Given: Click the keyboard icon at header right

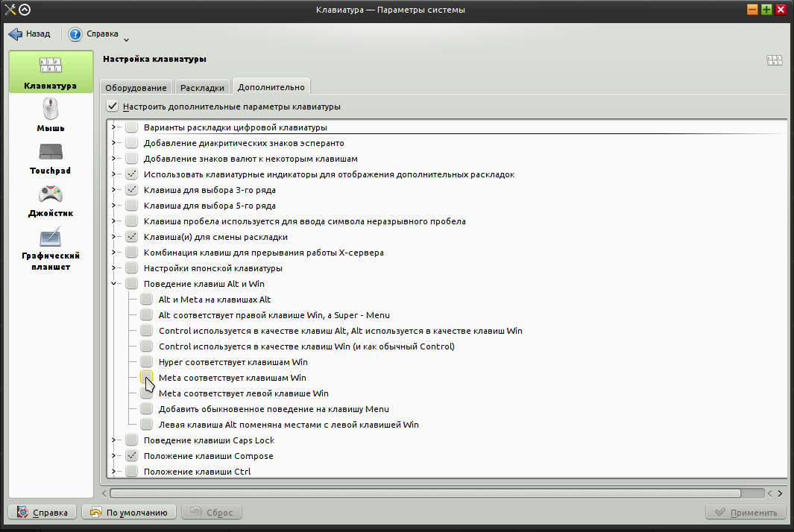Looking at the screenshot, I should (775, 60).
